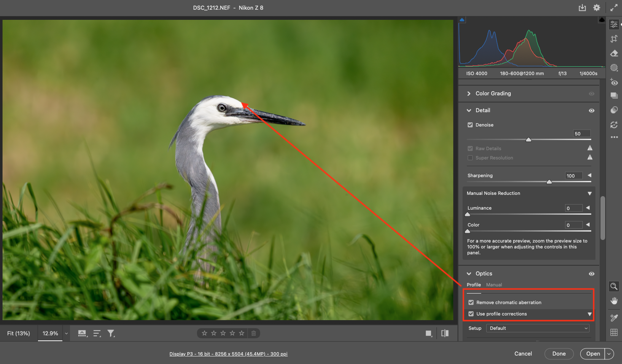622x364 pixels.
Task: Open the Setup Default dropdown
Action: [538, 328]
